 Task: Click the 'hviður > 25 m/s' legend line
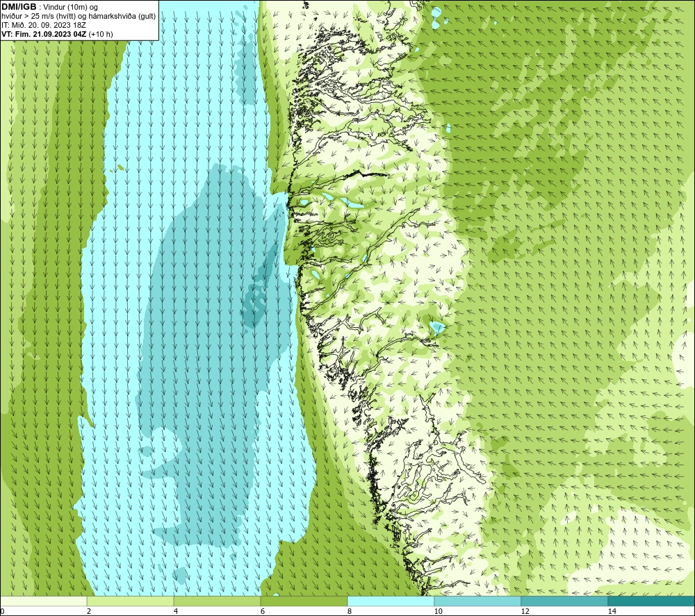coord(79,17)
